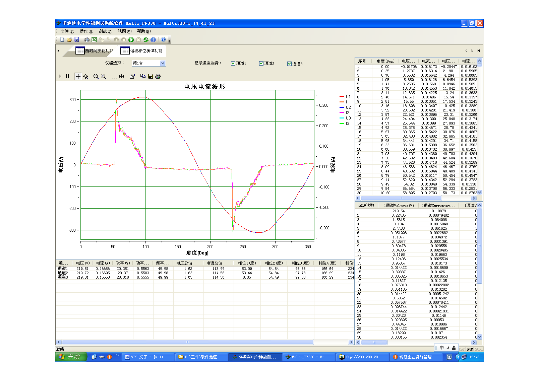Click the zoom out magnifier in chart toolbar
Viewport: 540px width, 380px height.
(103, 76)
